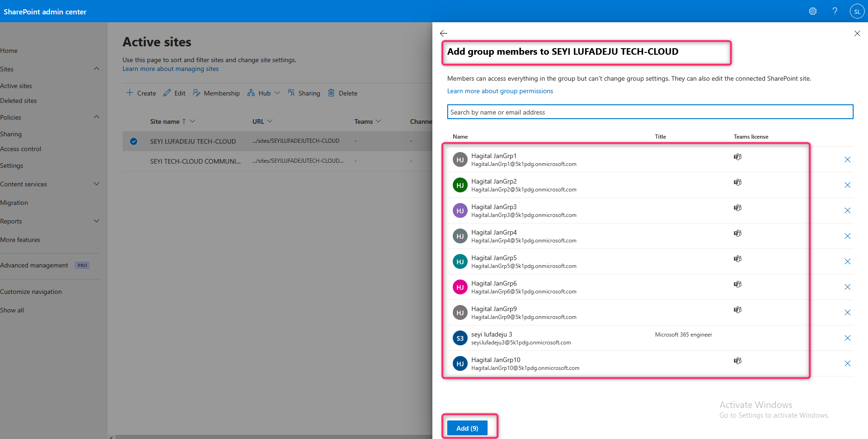The image size is (868, 439).
Task: Click Sharing in the sites toolbar
Action: click(304, 93)
